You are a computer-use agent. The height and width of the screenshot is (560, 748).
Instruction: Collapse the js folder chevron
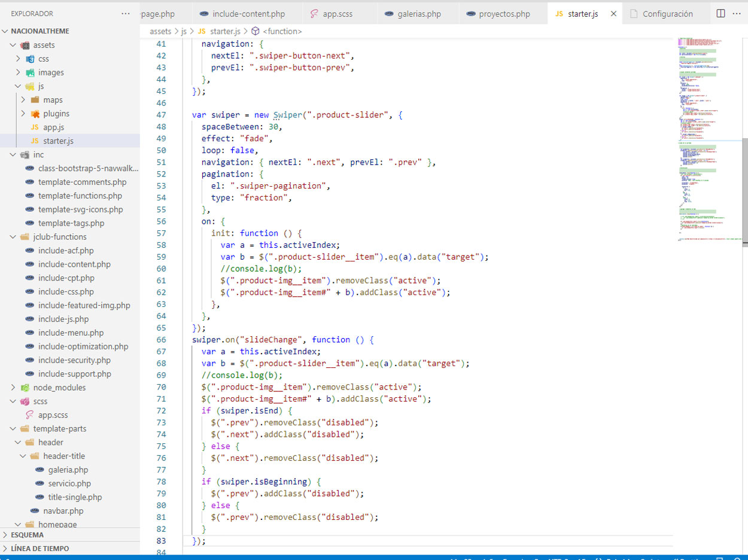[19, 86]
